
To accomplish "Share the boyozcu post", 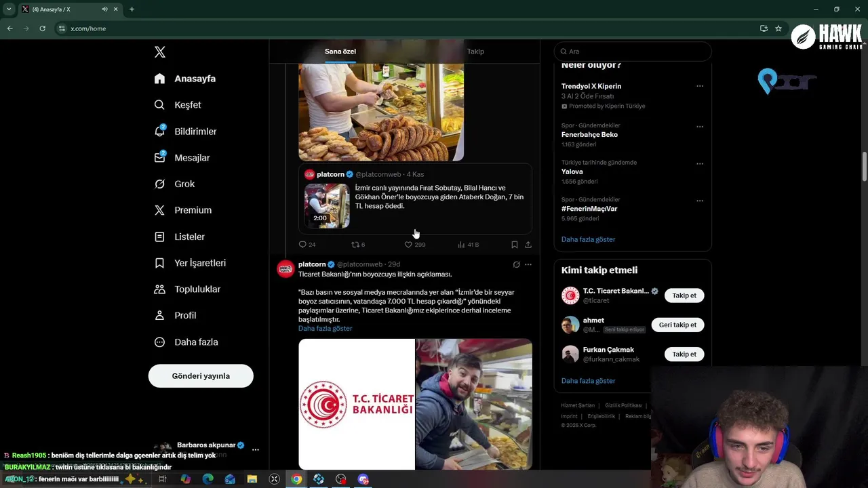I will point(528,245).
